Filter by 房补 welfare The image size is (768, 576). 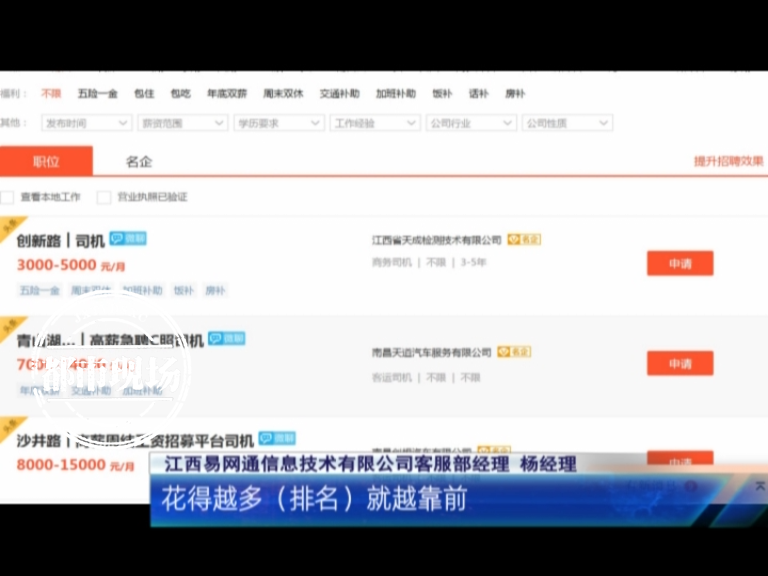click(x=515, y=94)
